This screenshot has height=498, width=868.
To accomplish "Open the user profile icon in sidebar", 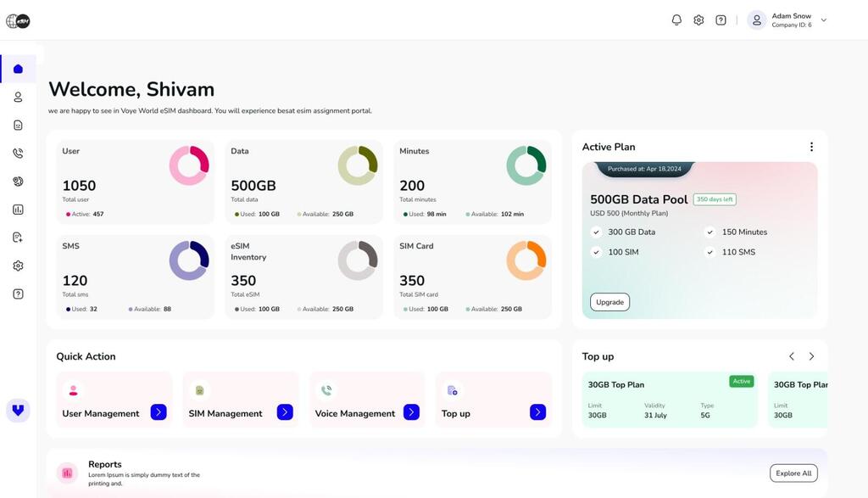I will 18,98.
